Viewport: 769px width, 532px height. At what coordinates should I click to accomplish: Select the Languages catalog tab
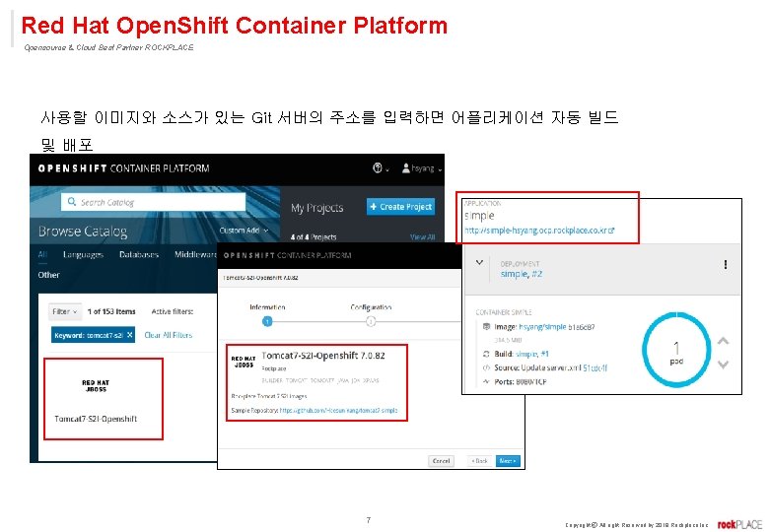(83, 254)
